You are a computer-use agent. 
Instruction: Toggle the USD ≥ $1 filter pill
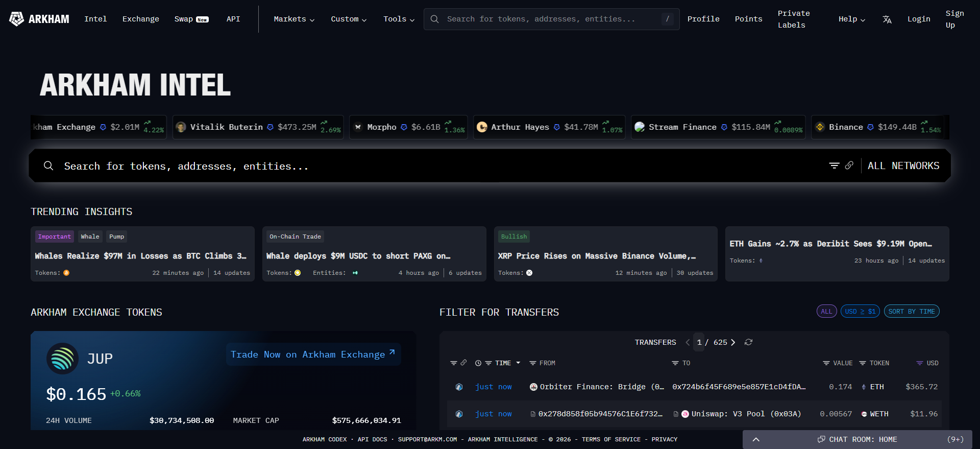(x=860, y=311)
